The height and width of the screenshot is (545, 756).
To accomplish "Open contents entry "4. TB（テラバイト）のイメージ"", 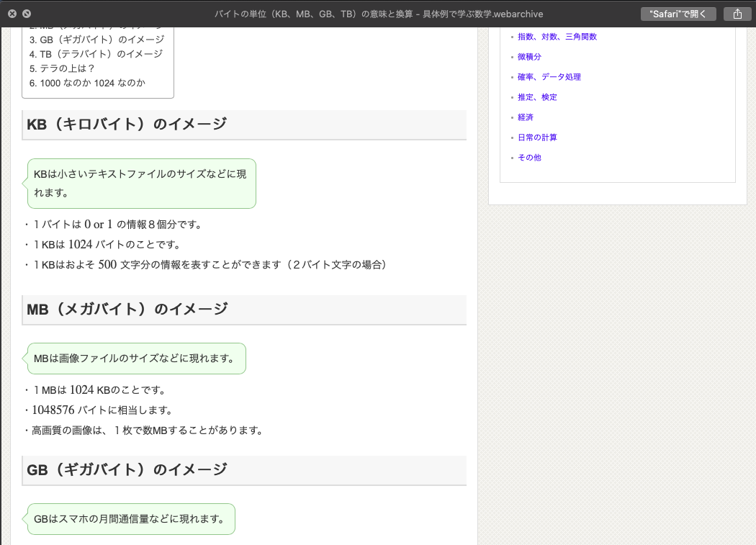I will click(96, 54).
